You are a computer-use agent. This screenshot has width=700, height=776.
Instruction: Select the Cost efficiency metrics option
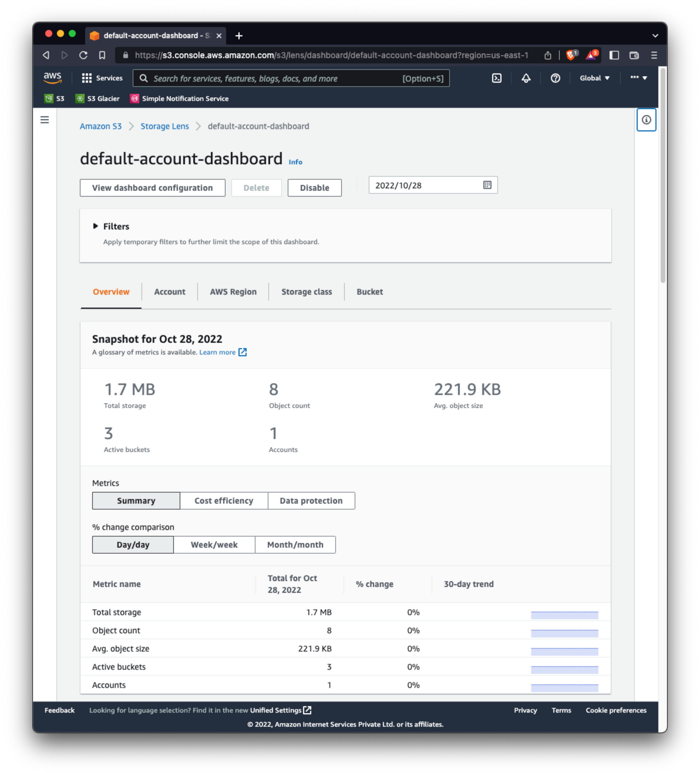click(224, 500)
